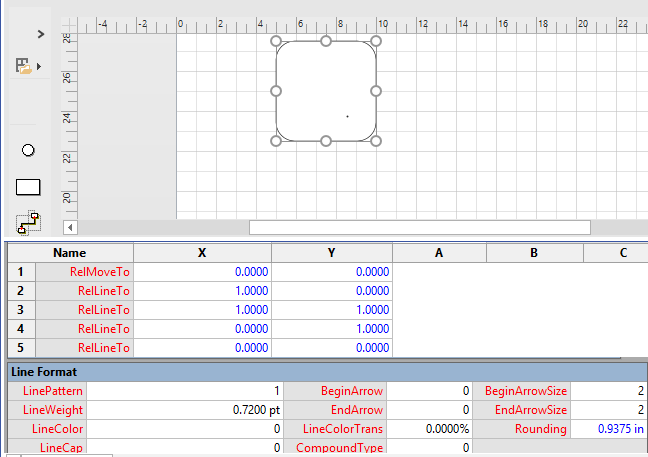Select the circle shape in stencil
The width and height of the screenshot is (648, 457).
point(28,150)
